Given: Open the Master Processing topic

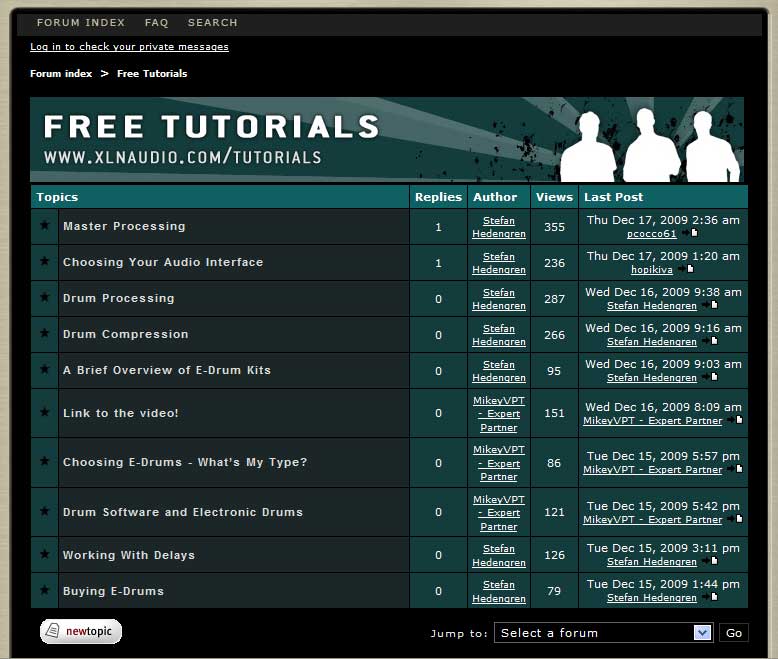Looking at the screenshot, I should click(x=124, y=226).
